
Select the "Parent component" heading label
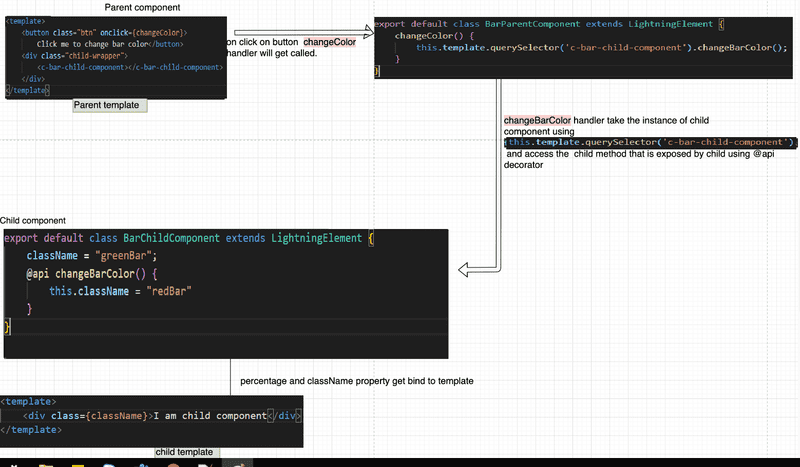pyautogui.click(x=142, y=7)
